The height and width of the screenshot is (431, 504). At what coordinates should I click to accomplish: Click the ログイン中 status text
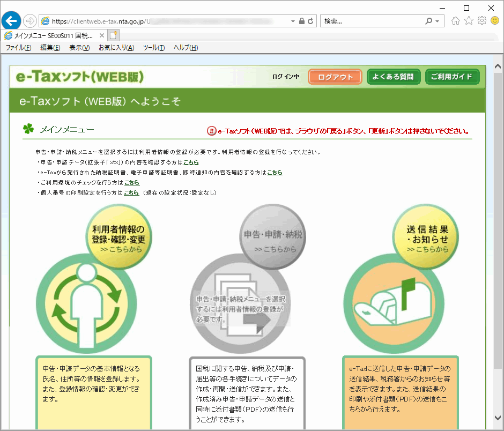pos(286,77)
